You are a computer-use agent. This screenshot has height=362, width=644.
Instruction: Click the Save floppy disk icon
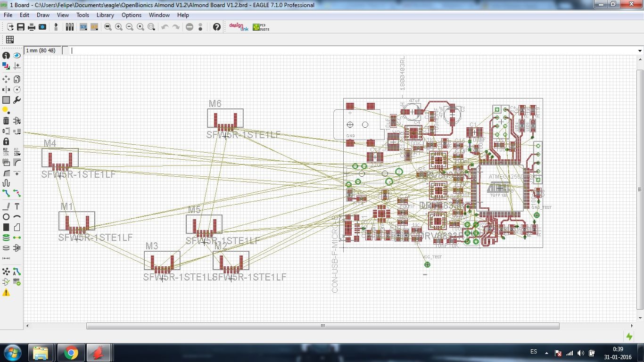pyautogui.click(x=21, y=27)
